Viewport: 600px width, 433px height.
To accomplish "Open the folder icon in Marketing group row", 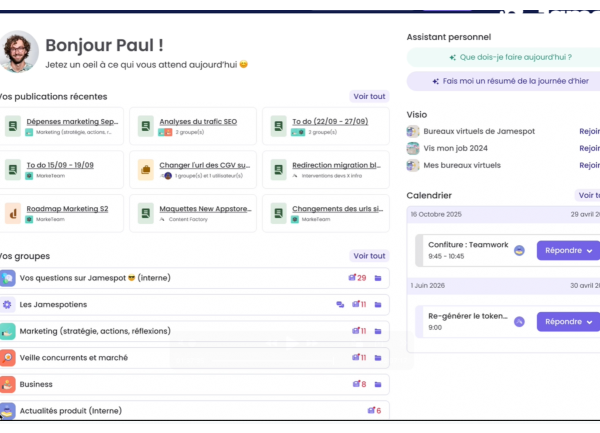I will (x=378, y=331).
